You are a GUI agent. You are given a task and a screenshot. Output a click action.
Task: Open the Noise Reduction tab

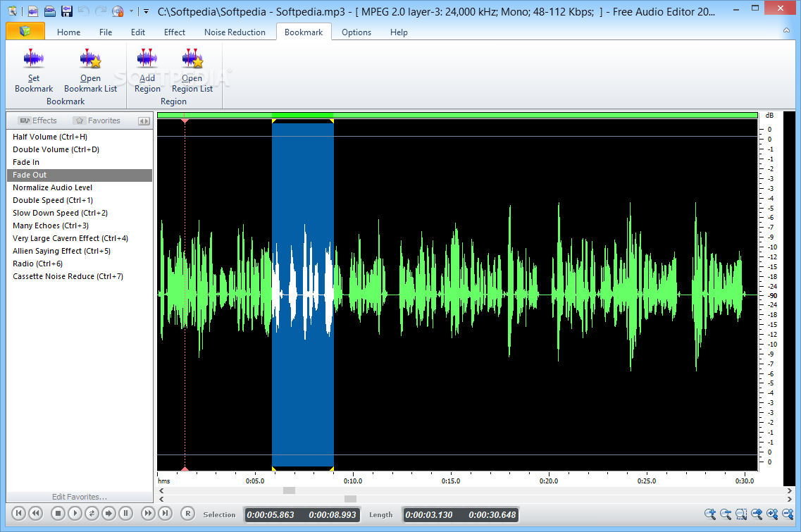click(235, 32)
